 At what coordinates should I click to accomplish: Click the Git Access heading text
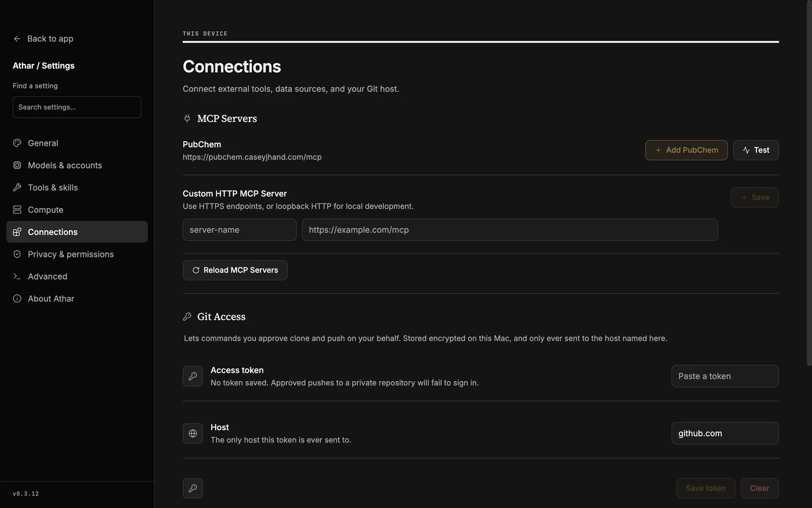[221, 316]
